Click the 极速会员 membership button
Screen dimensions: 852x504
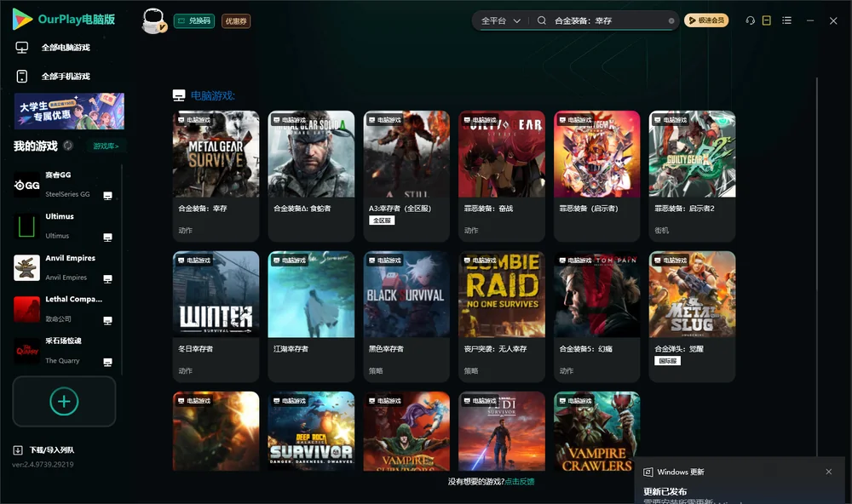tap(706, 20)
